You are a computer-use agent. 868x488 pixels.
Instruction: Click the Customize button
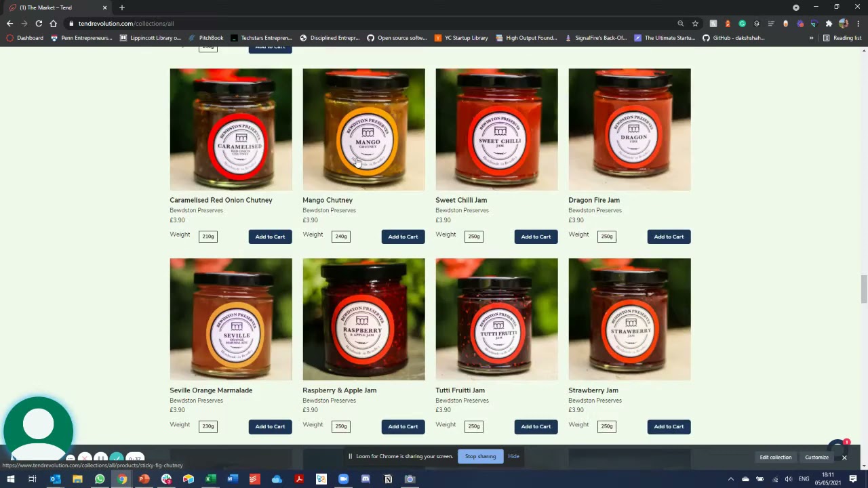click(816, 457)
